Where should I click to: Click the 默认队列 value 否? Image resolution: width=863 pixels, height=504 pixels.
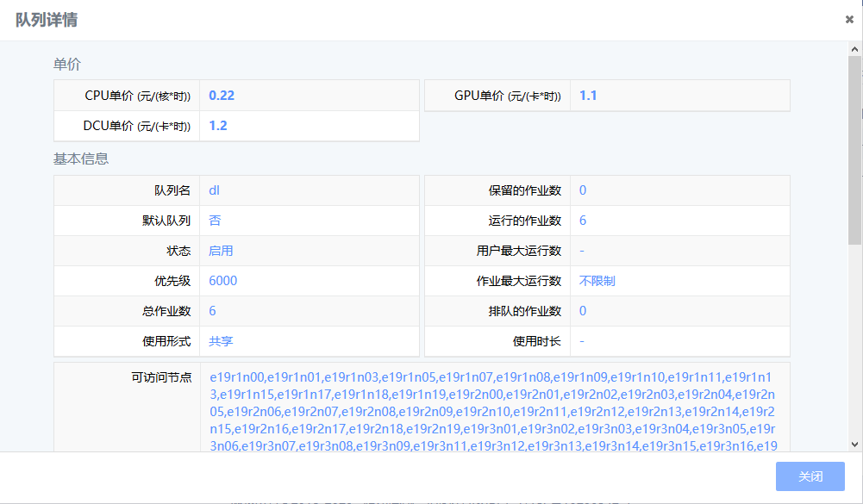click(215, 221)
